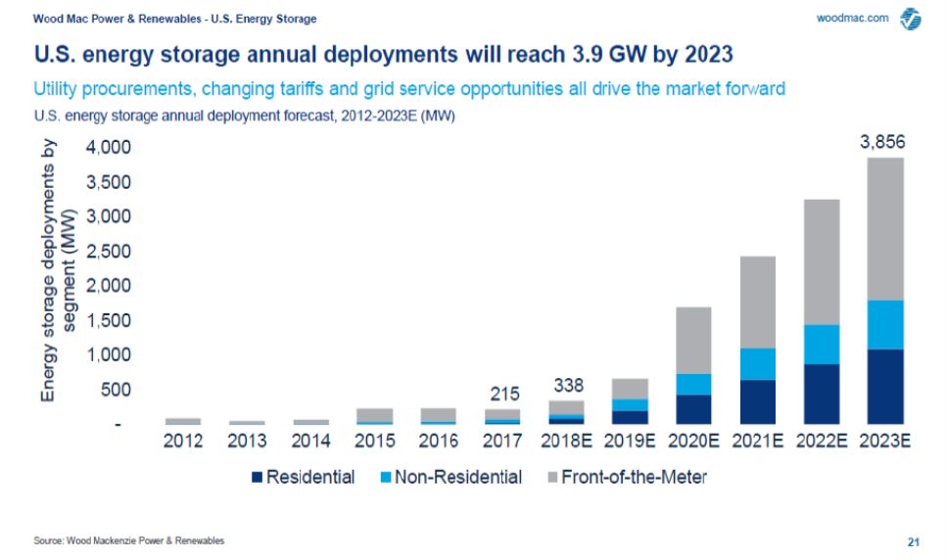
Task: Click the 2023E axis label
Action: click(884, 441)
